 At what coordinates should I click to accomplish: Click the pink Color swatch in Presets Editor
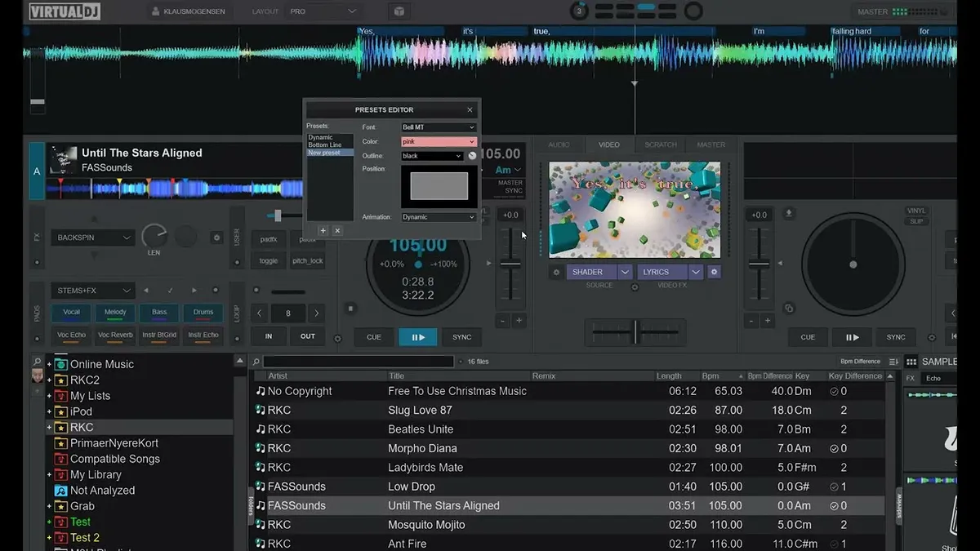point(439,141)
